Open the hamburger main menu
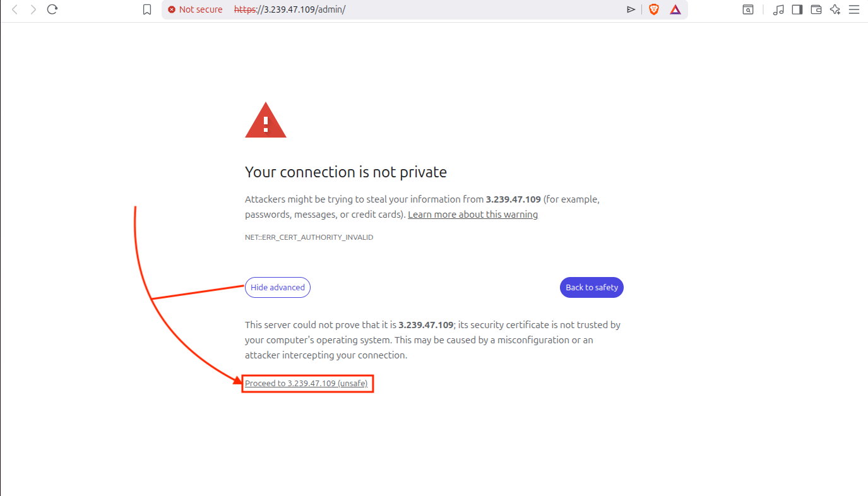 pyautogui.click(x=854, y=9)
